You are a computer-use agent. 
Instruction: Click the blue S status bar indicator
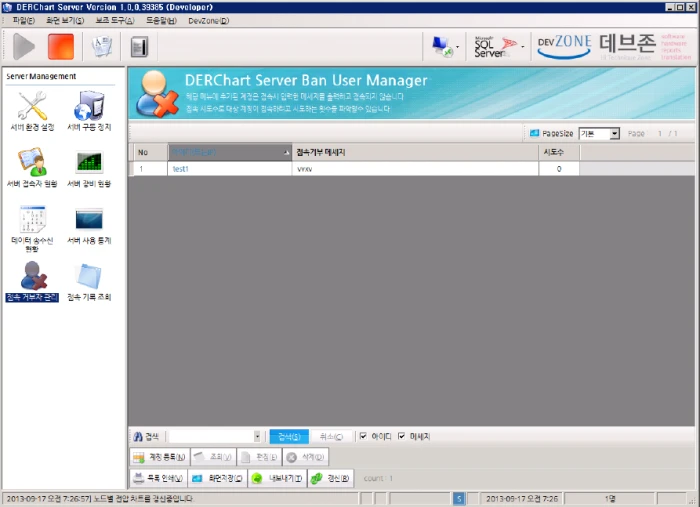point(458,499)
